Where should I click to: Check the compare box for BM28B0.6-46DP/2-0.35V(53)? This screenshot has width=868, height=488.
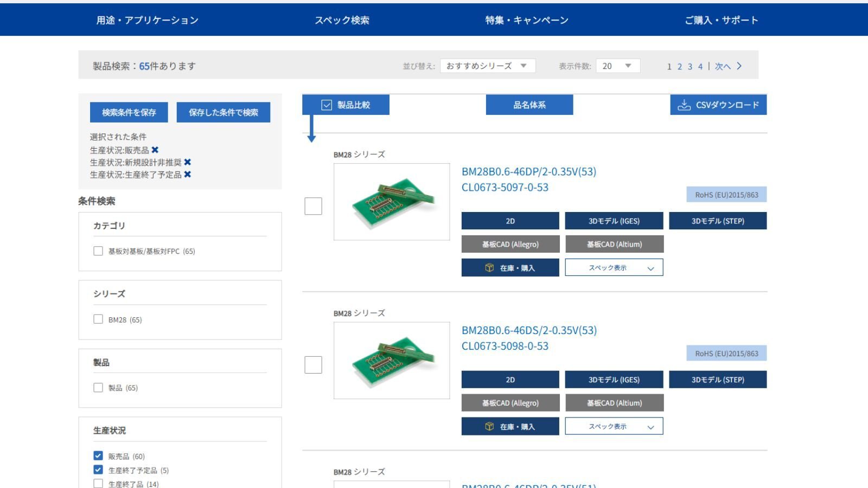[313, 206]
